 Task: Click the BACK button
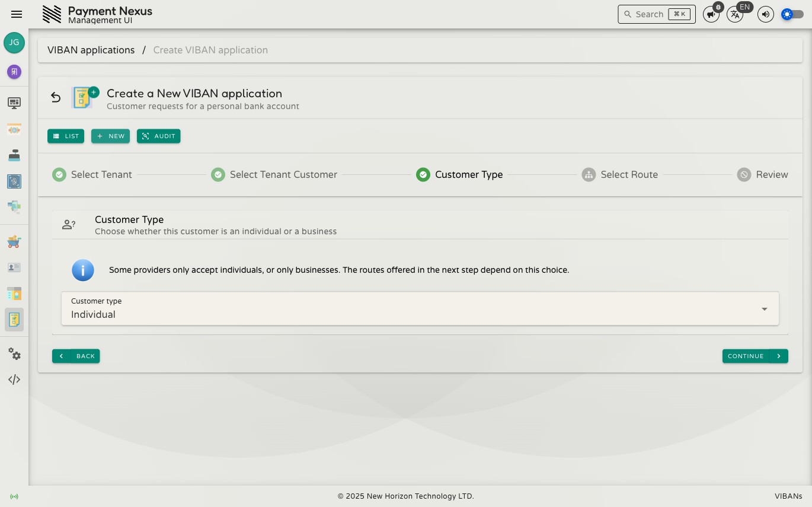(x=76, y=356)
